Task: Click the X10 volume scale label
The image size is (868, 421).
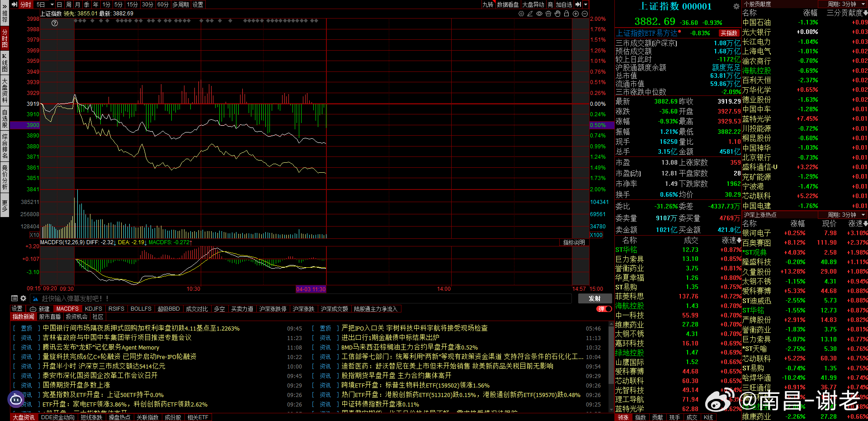Action: [x=34, y=235]
